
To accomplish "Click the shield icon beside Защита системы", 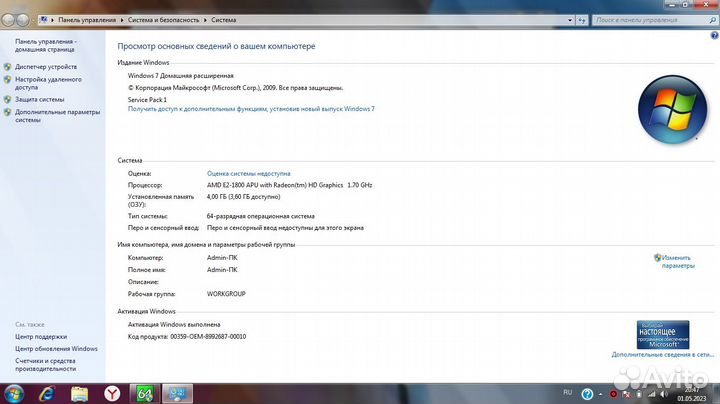I will 7,99.
